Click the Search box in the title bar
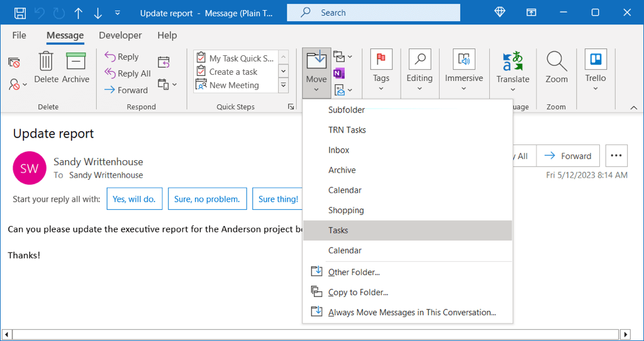 (374, 13)
